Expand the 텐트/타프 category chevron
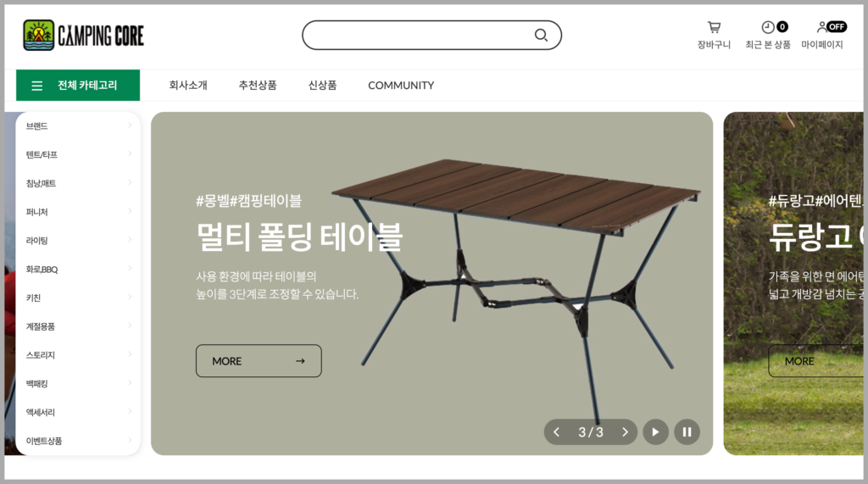 pyautogui.click(x=130, y=153)
